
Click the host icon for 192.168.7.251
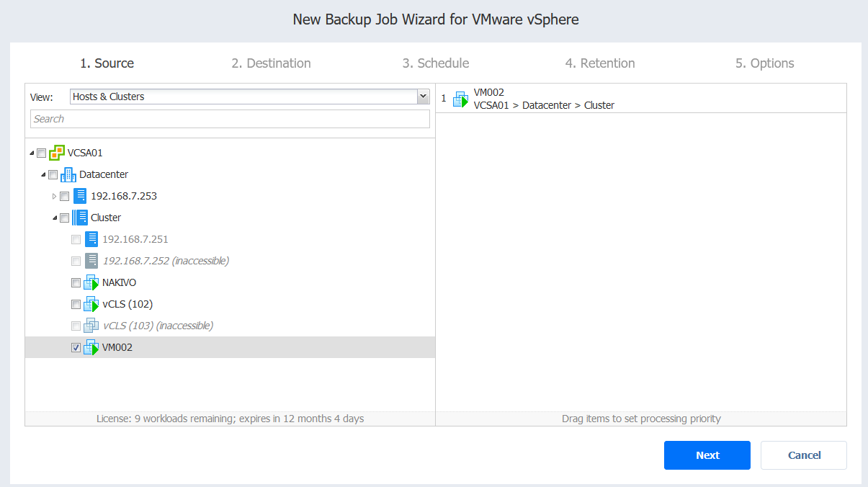91,239
